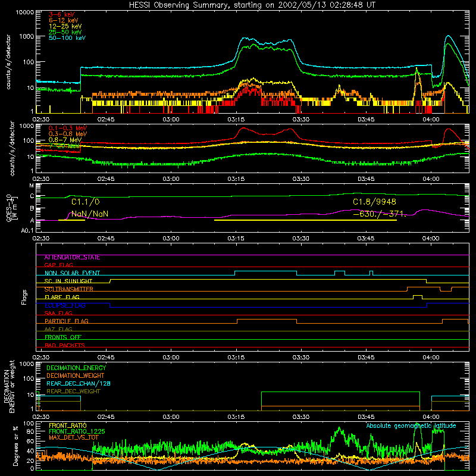This screenshot has height=476, width=476.
Task: Select the SAA_FLAG label
Action: 58,314
